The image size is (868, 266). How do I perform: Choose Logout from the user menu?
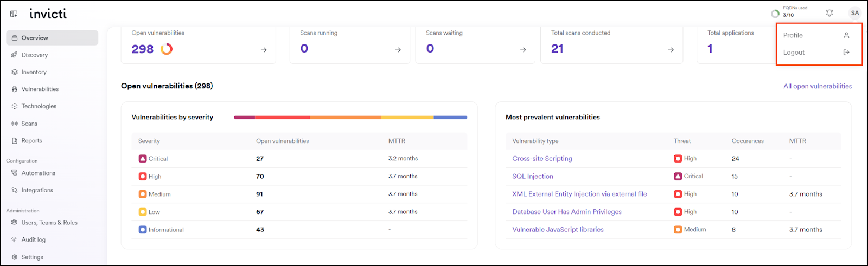pos(794,53)
